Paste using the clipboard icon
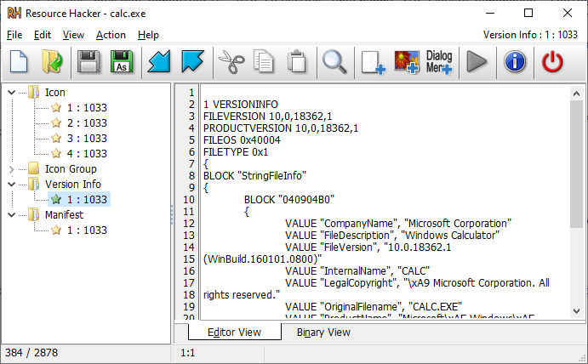Screen dimensions: 588x364 (297, 62)
